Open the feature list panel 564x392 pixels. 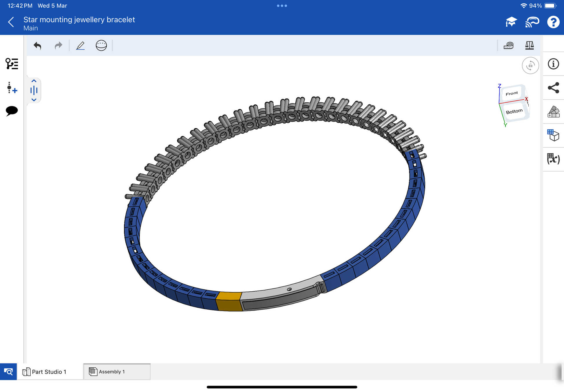(x=12, y=64)
